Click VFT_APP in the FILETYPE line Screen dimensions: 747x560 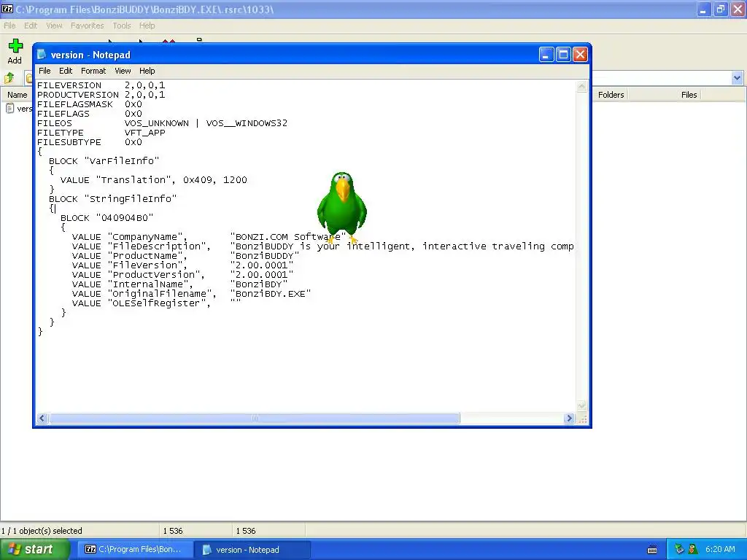145,133
